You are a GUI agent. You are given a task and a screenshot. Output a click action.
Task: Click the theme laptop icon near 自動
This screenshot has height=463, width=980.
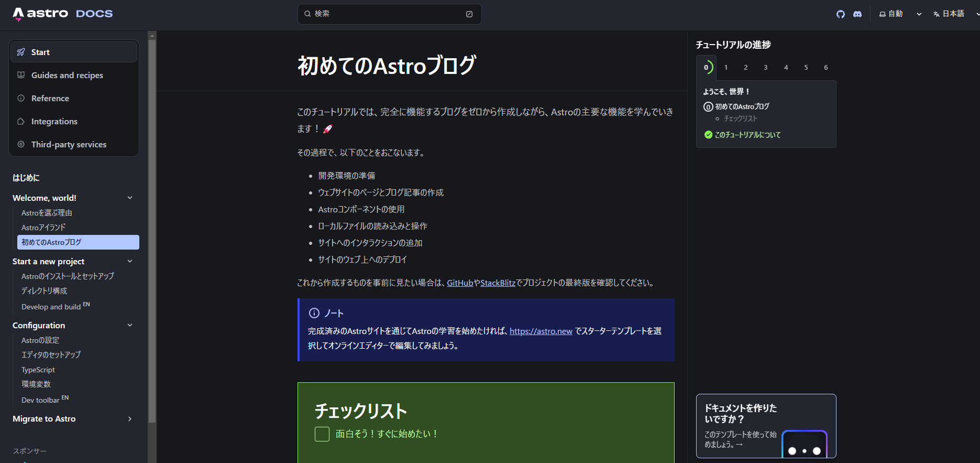pyautogui.click(x=883, y=14)
